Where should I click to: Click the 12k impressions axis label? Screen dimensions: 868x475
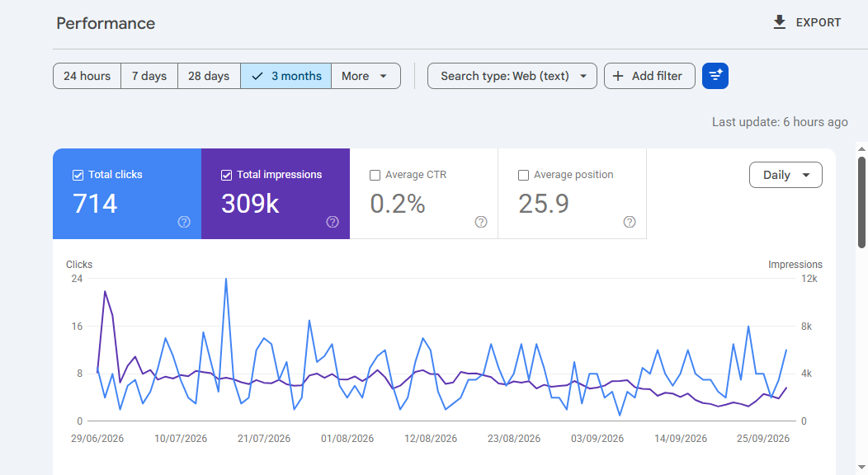pos(809,279)
